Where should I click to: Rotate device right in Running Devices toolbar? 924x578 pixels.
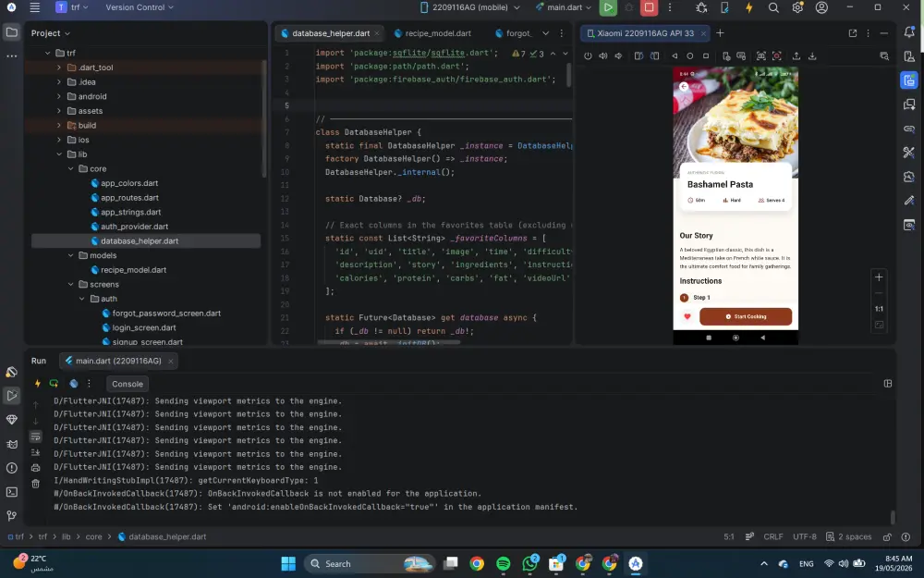[x=654, y=56]
